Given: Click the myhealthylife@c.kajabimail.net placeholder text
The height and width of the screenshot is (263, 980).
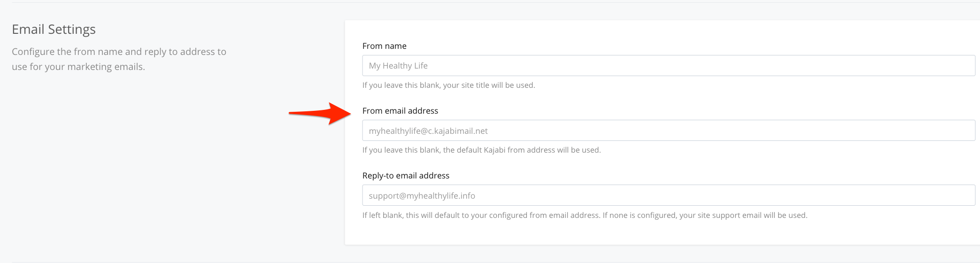Looking at the screenshot, I should (428, 131).
